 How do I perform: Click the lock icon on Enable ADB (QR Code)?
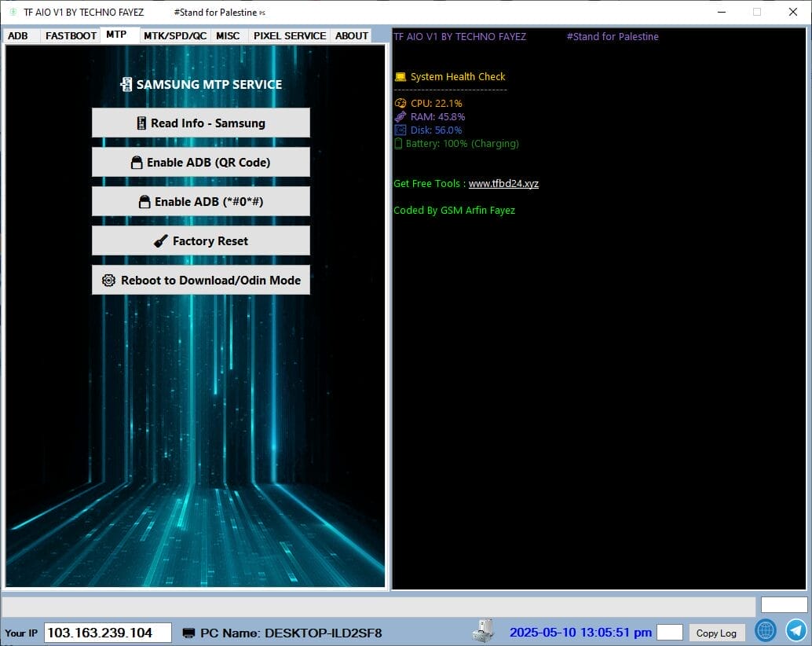pyautogui.click(x=139, y=162)
